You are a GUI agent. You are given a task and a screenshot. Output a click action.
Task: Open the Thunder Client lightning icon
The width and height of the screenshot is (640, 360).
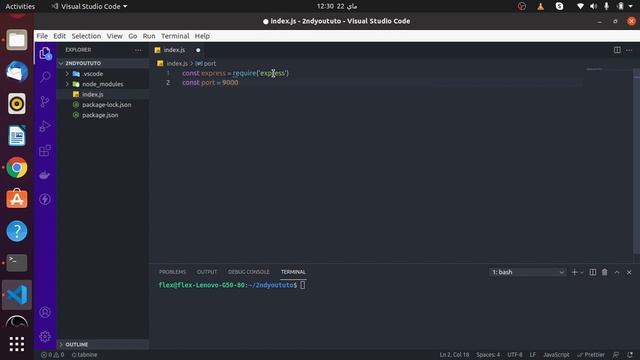(45, 199)
